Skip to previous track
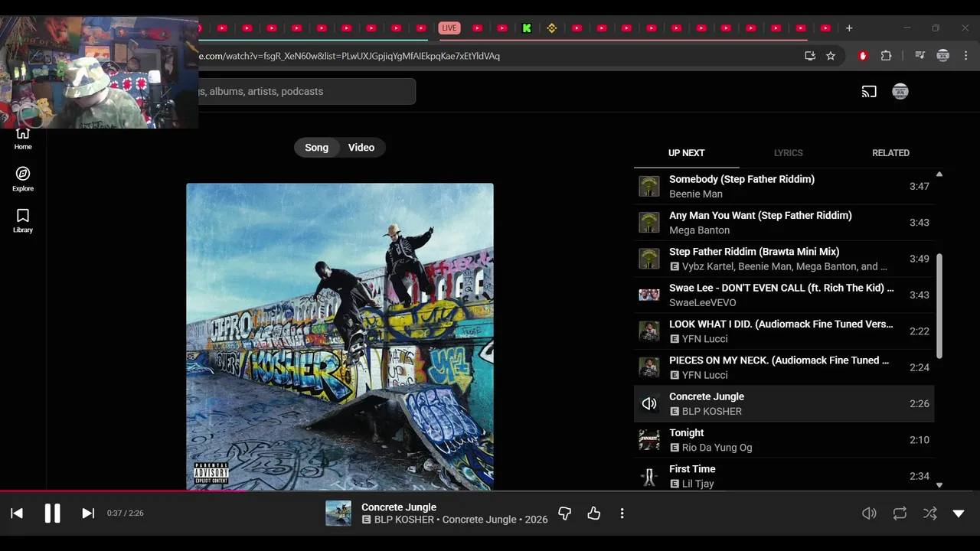This screenshot has width=980, height=551. point(17,514)
